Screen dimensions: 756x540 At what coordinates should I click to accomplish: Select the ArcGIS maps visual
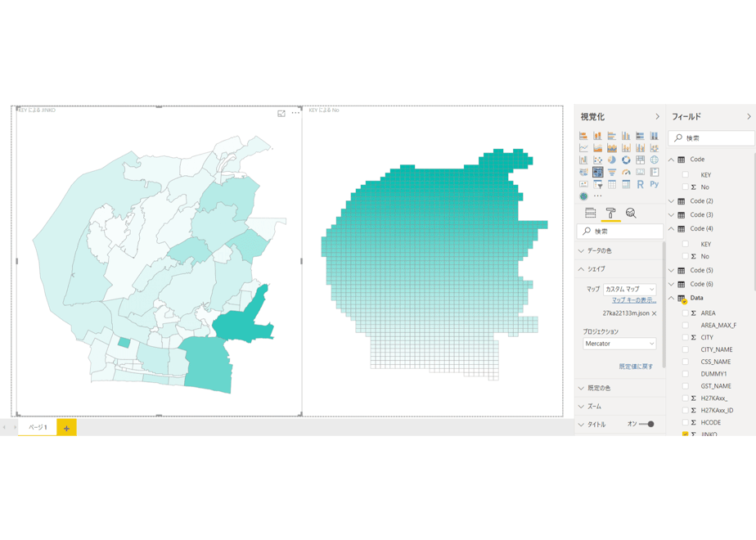click(x=583, y=196)
